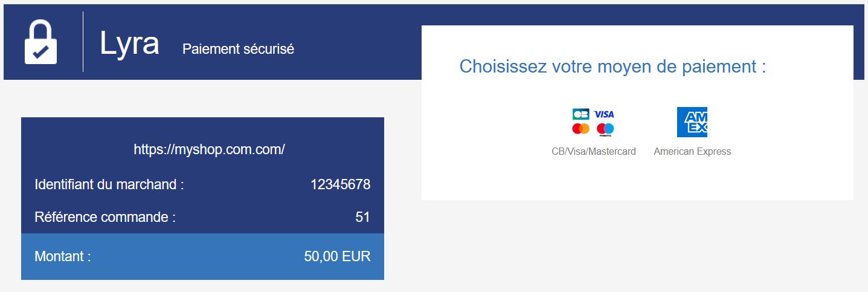868x292 pixels.
Task: Pick the red-orange Mastercard logo
Action: [580, 129]
